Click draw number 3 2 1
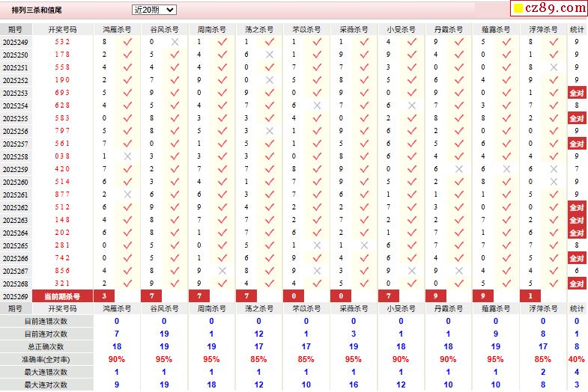The image size is (588, 392). click(63, 284)
